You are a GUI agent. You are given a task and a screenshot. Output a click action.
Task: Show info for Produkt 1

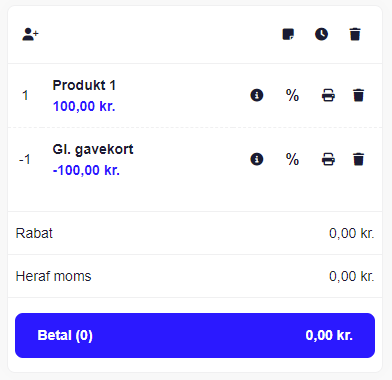tap(257, 95)
